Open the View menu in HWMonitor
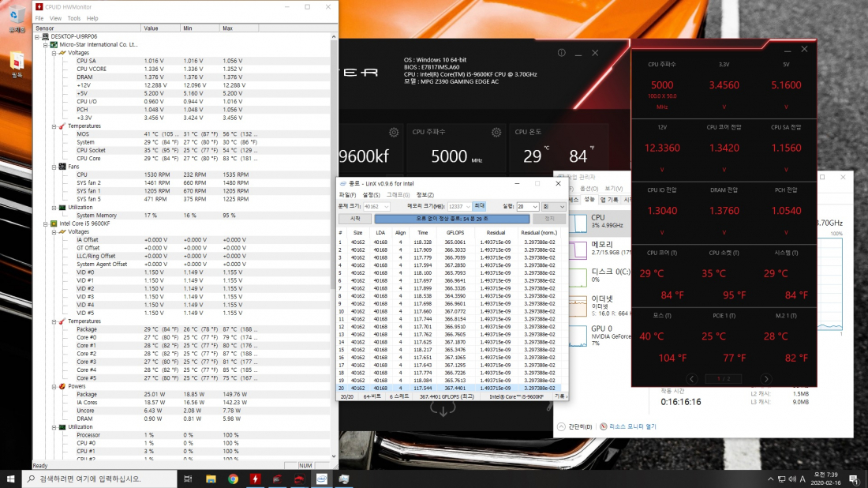The height and width of the screenshot is (488, 868). (x=55, y=18)
